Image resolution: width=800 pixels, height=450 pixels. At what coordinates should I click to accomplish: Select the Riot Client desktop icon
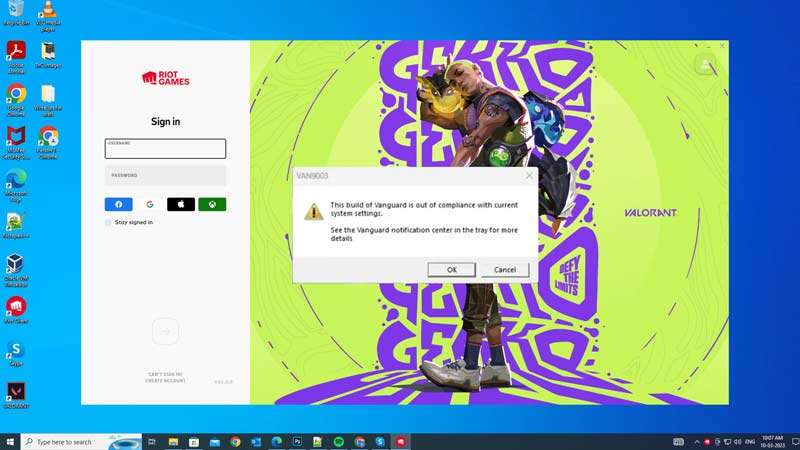tap(16, 310)
